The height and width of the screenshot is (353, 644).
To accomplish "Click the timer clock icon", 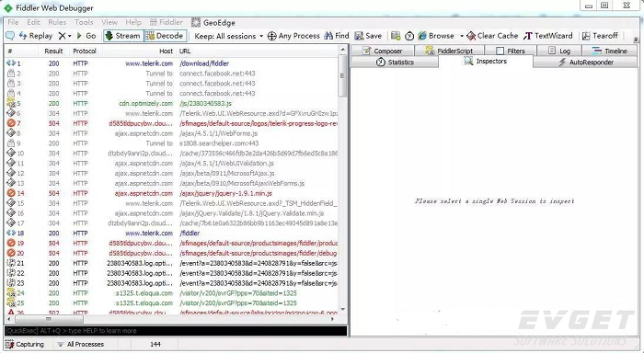I will pyautogui.click(x=409, y=36).
